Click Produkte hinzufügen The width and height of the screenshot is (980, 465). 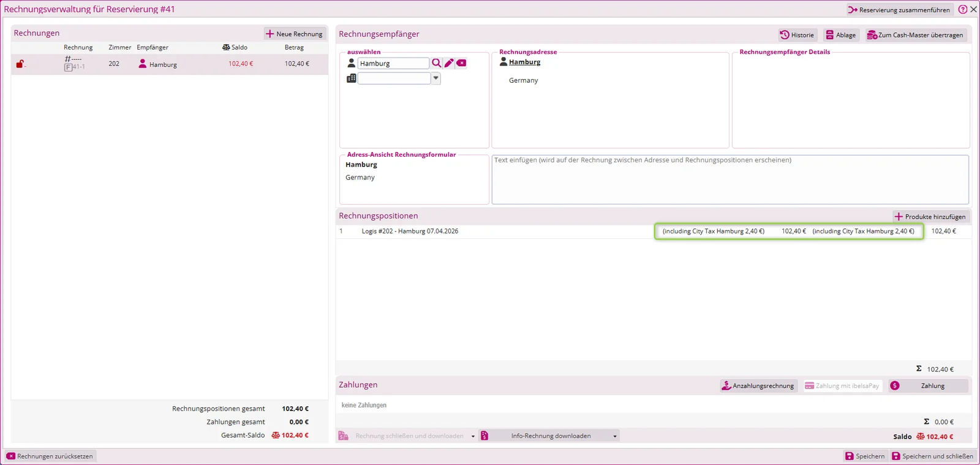pyautogui.click(x=930, y=216)
